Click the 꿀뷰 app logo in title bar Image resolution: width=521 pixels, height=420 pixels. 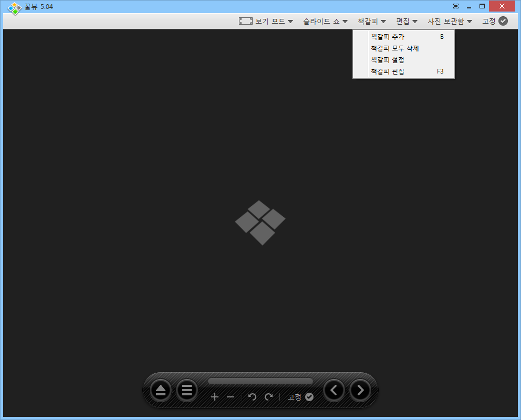15,8
